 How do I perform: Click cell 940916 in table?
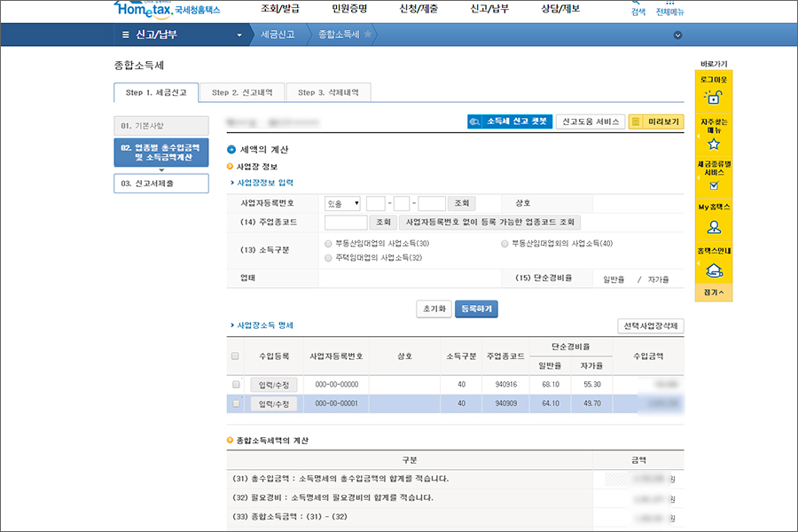click(505, 384)
